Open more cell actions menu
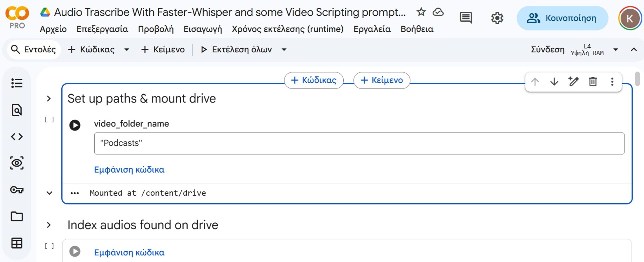Screen dimensions: 644x262 (x=612, y=82)
